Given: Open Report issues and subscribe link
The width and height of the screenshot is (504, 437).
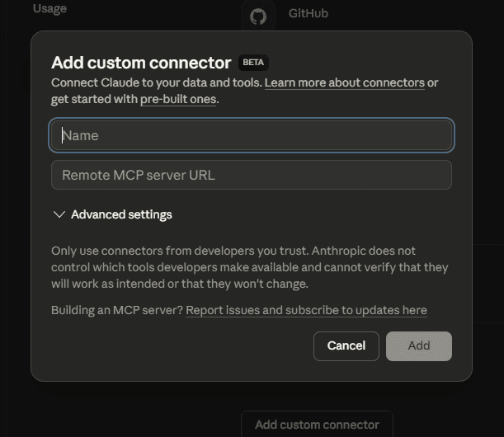Looking at the screenshot, I should click(306, 310).
